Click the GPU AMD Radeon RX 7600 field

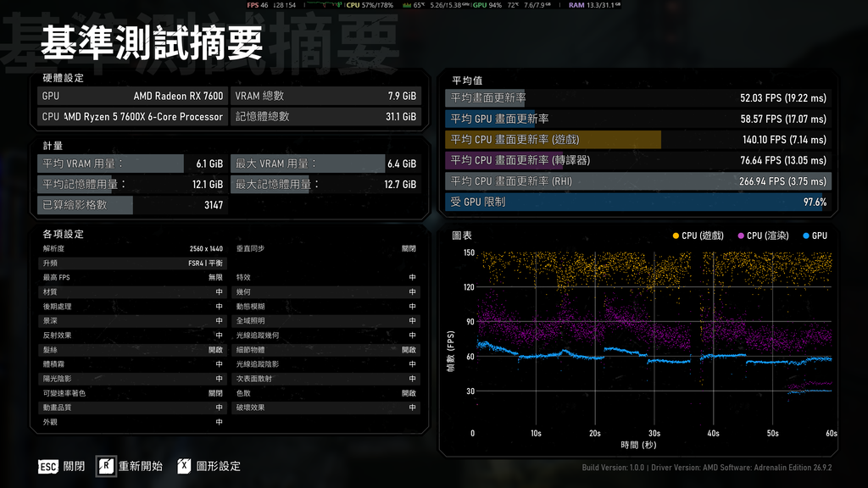tap(132, 96)
